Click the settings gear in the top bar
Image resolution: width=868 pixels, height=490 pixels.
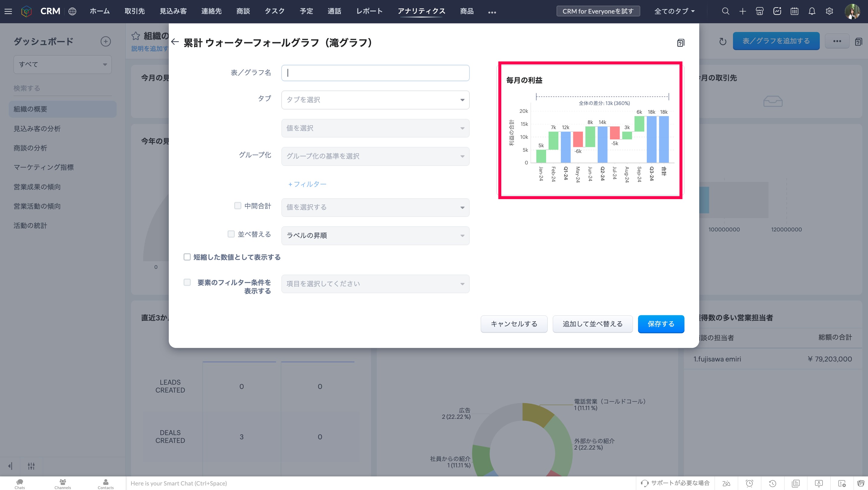829,11
